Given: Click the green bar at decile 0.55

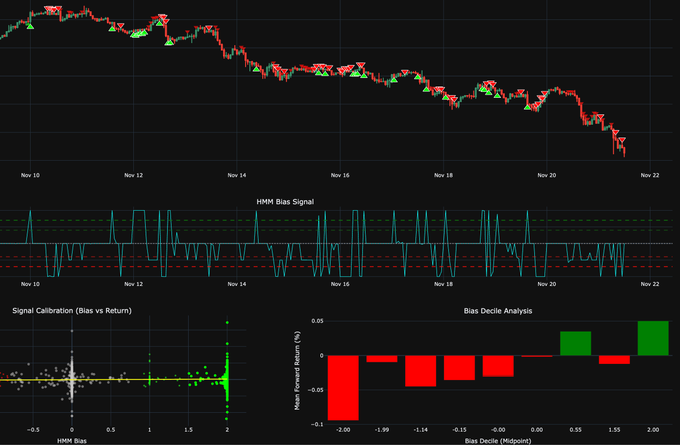Looking at the screenshot, I should [575, 343].
